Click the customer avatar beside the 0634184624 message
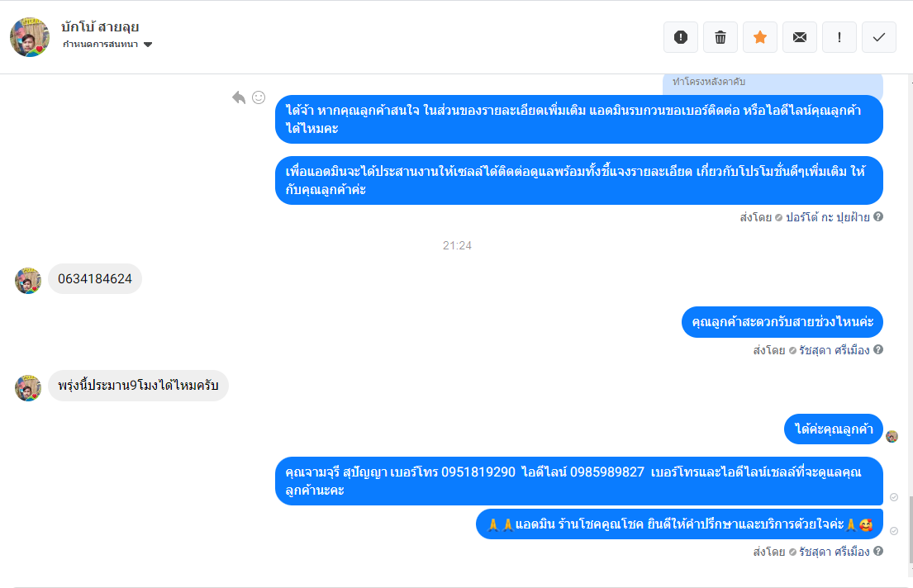913x588 pixels. point(28,281)
